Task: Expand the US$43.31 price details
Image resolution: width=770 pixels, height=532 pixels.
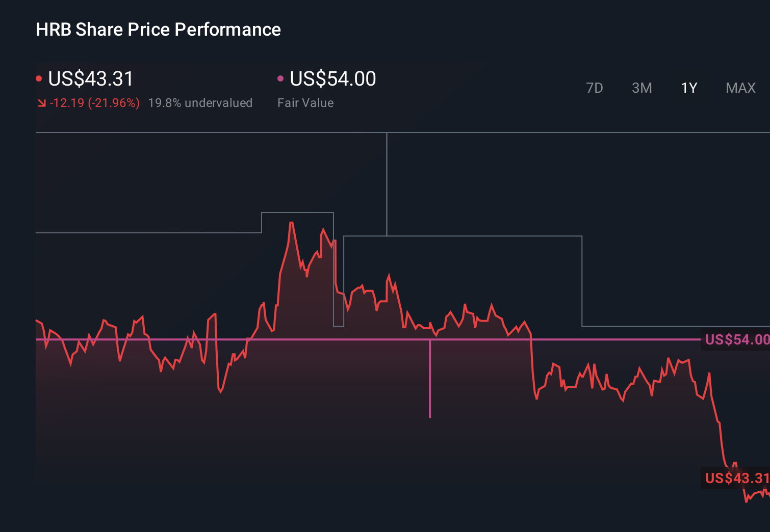Action: pyautogui.click(x=90, y=79)
